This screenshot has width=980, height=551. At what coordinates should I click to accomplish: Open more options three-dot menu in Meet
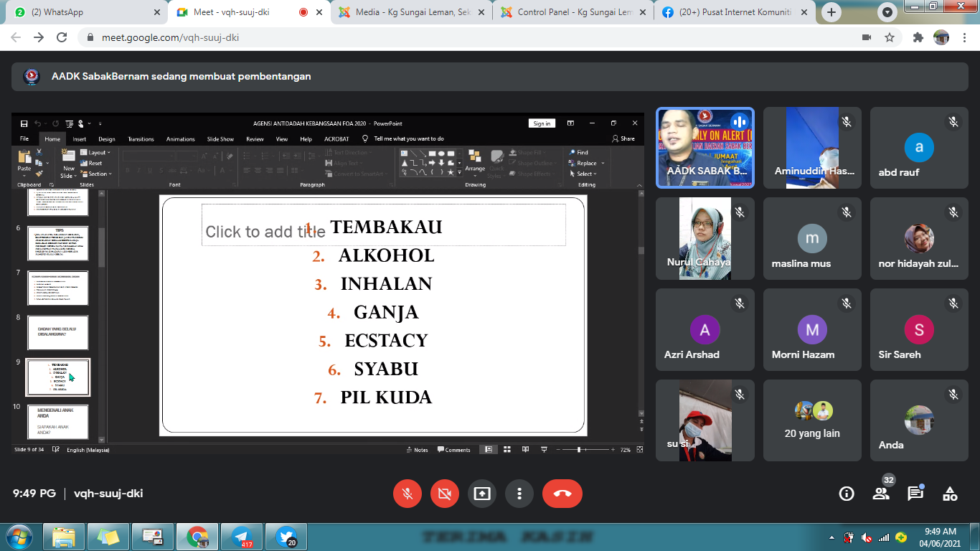click(x=519, y=494)
